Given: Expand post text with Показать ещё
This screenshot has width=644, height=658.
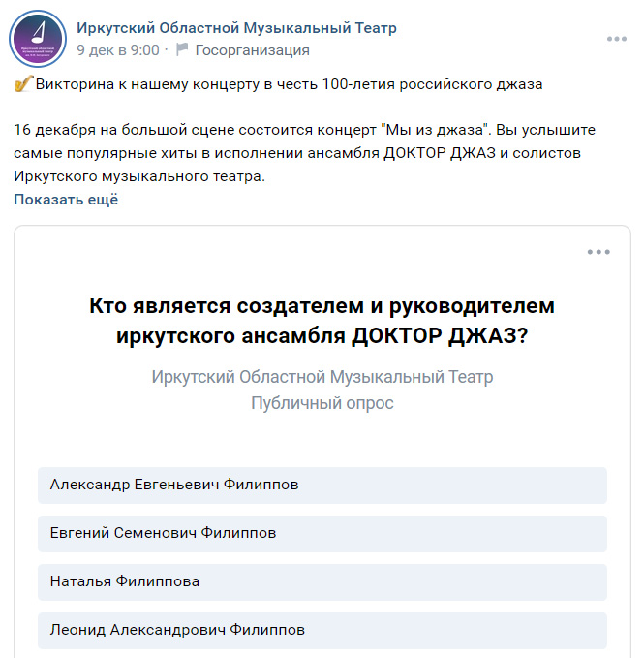Looking at the screenshot, I should pos(66,199).
